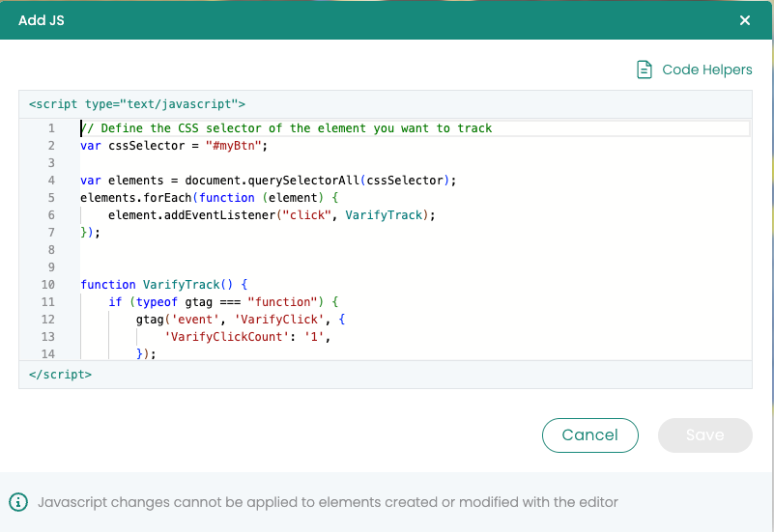The height and width of the screenshot is (532, 774).
Task: Click the Save button
Action: 704,434
